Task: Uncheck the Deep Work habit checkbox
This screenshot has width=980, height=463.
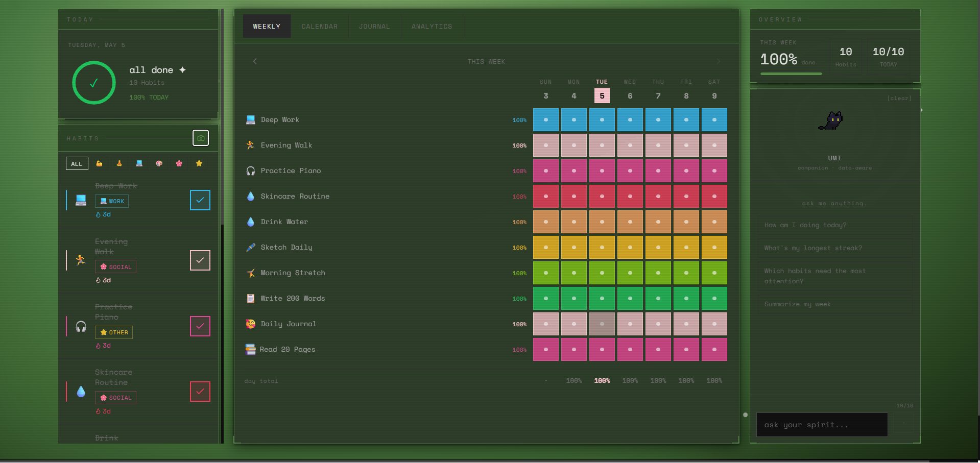Action: pos(200,200)
